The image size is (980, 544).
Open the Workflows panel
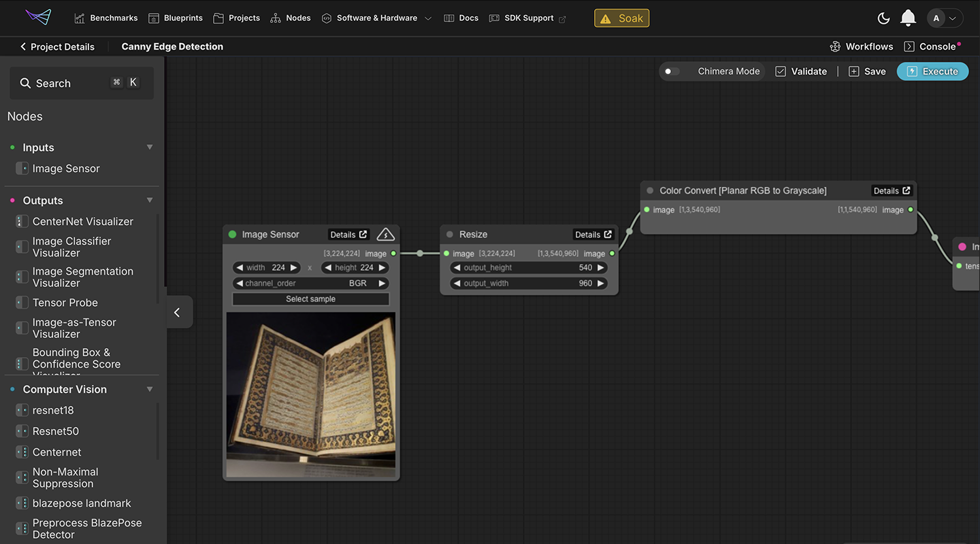pos(862,47)
